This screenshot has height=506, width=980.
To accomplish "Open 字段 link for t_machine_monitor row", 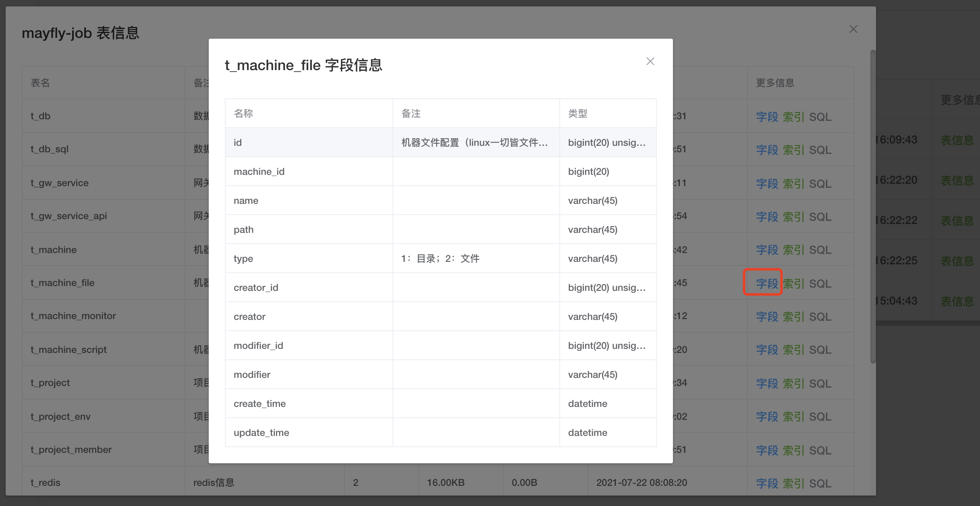I will [x=767, y=317].
